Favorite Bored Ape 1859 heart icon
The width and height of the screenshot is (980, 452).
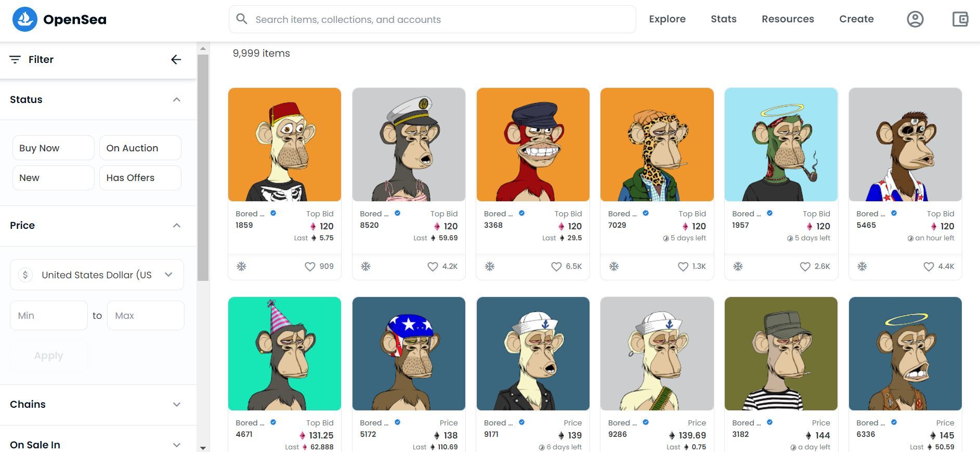(310, 266)
